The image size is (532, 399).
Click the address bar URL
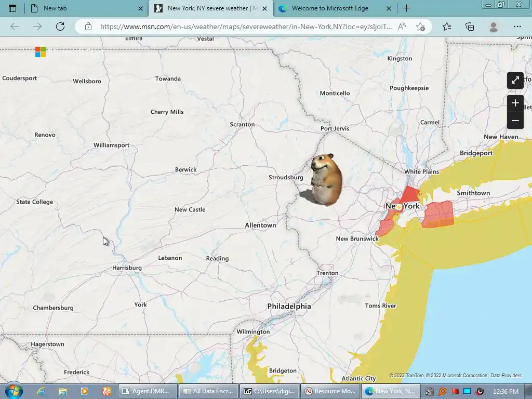246,26
